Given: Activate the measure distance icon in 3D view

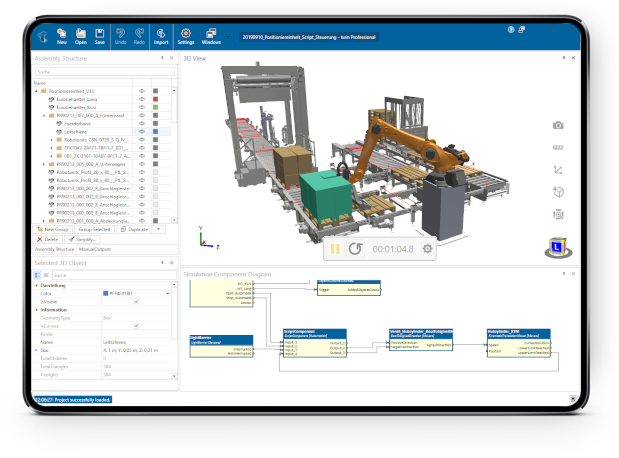Looking at the screenshot, I should point(558,170).
